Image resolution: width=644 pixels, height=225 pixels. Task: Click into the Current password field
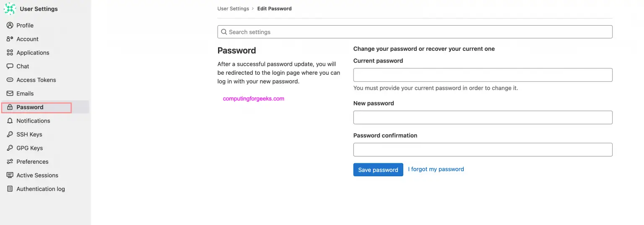pos(483,75)
